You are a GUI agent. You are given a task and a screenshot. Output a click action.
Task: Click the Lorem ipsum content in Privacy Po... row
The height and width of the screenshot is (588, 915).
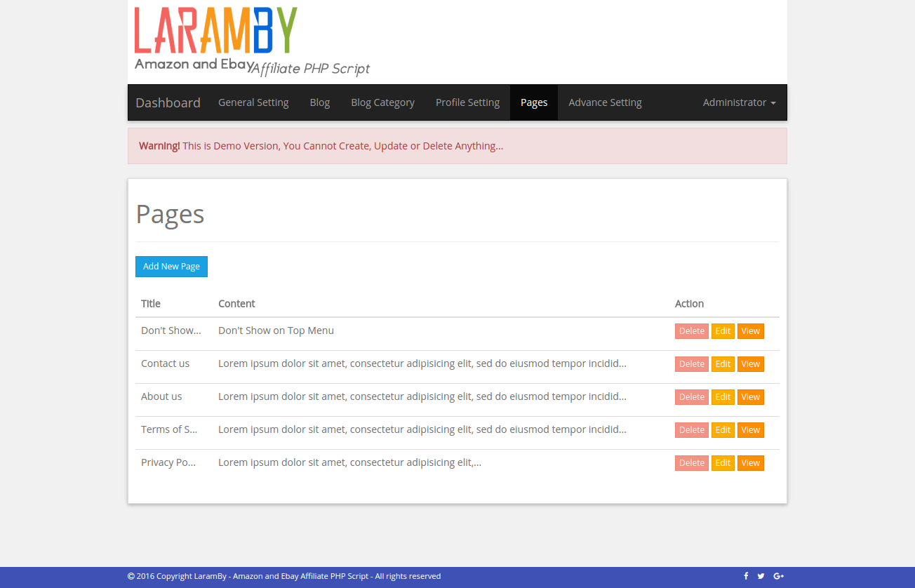(349, 462)
